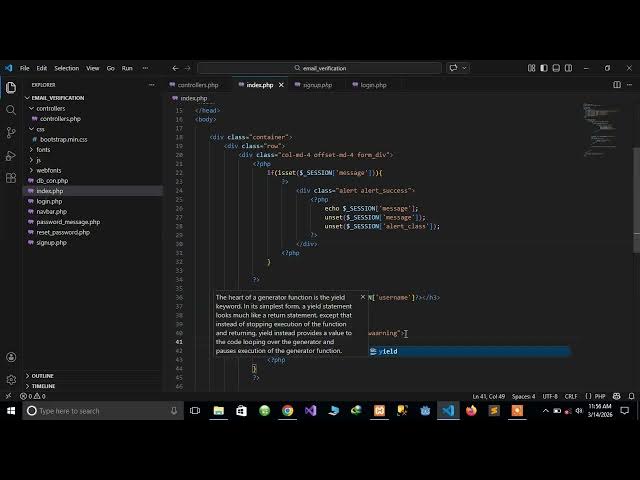Open the Explorer view in activity bar

(x=11, y=88)
